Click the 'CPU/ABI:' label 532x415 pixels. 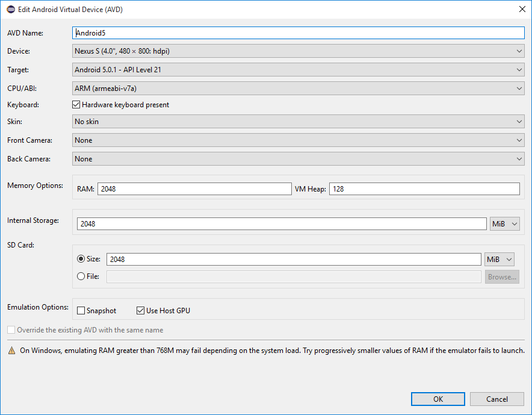pyautogui.click(x=22, y=89)
